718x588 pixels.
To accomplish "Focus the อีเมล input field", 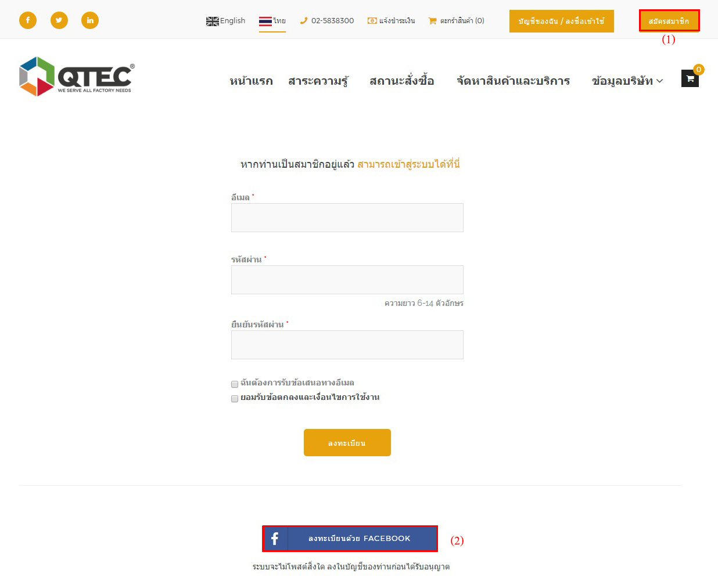I will [x=347, y=218].
